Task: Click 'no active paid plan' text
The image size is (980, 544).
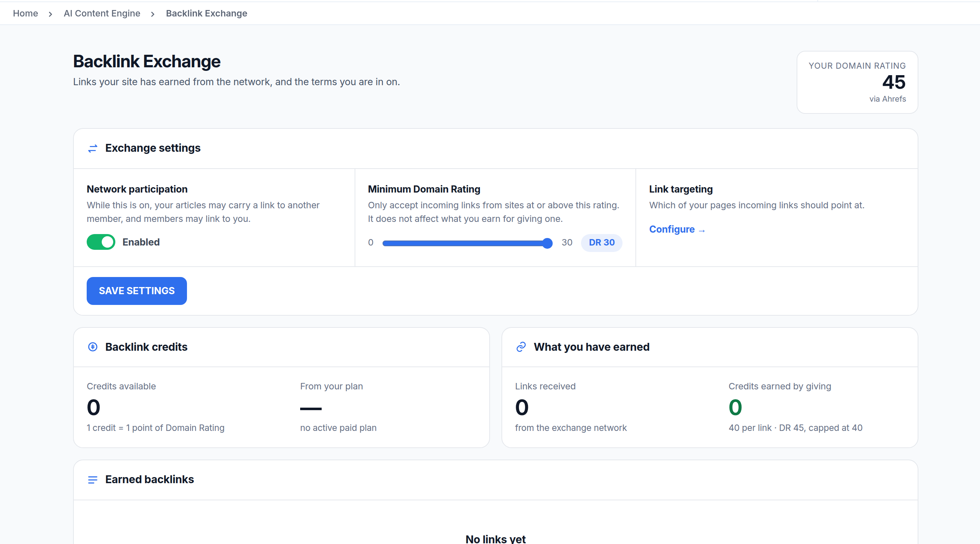Action: (x=338, y=428)
